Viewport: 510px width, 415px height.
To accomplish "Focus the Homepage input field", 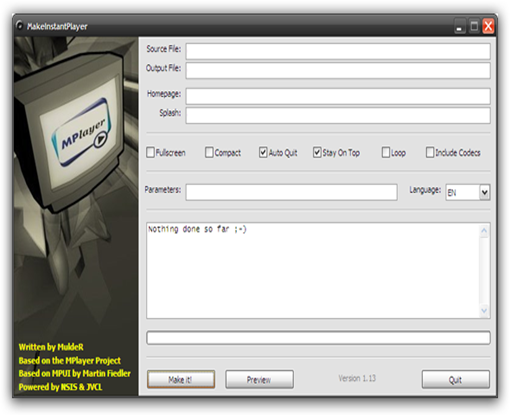I will 338,96.
